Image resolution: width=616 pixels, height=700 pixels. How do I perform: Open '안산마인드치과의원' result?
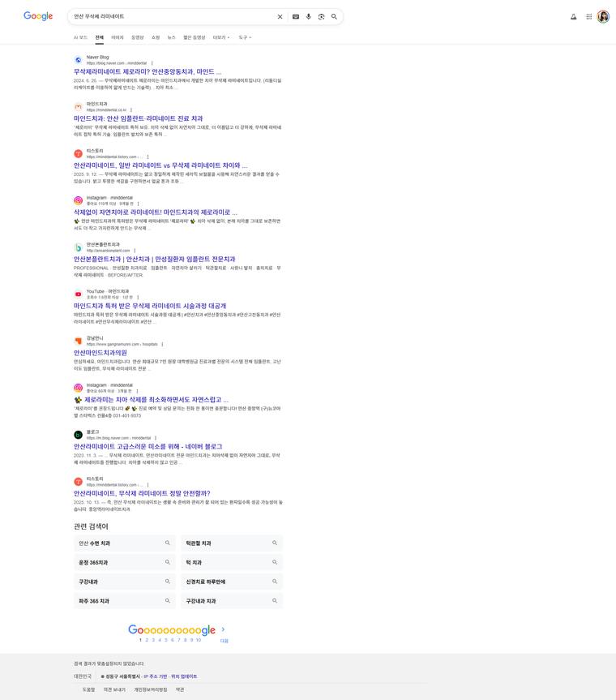click(x=101, y=353)
